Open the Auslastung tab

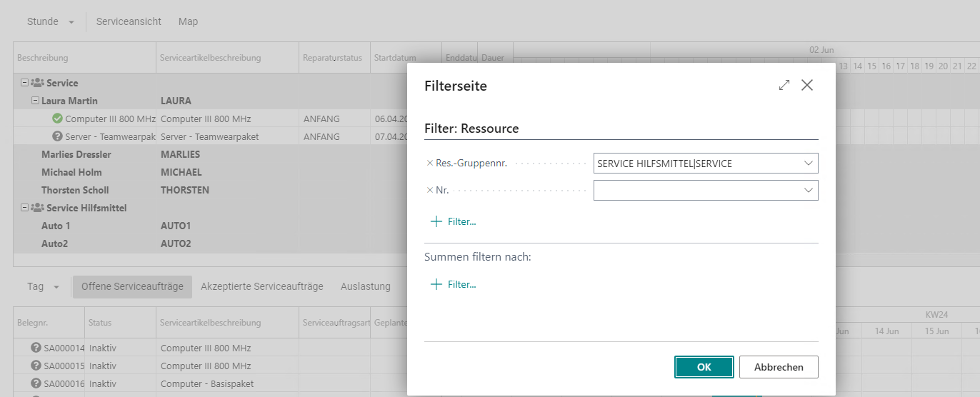point(366,286)
